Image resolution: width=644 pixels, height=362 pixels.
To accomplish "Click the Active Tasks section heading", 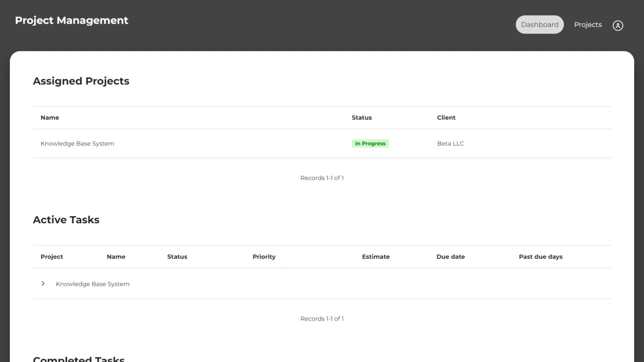I will [x=66, y=220].
